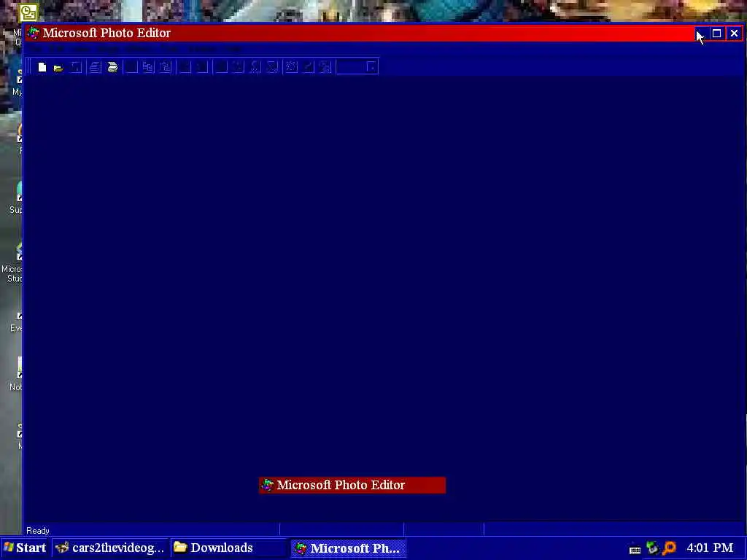This screenshot has width=747, height=560.
Task: Maximize the Microsoft Photo Editor window
Action: coord(716,34)
